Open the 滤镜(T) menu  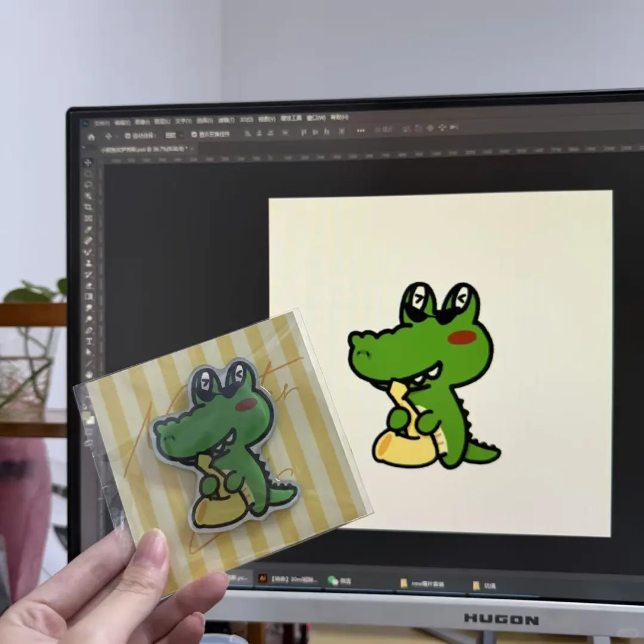[x=227, y=120]
